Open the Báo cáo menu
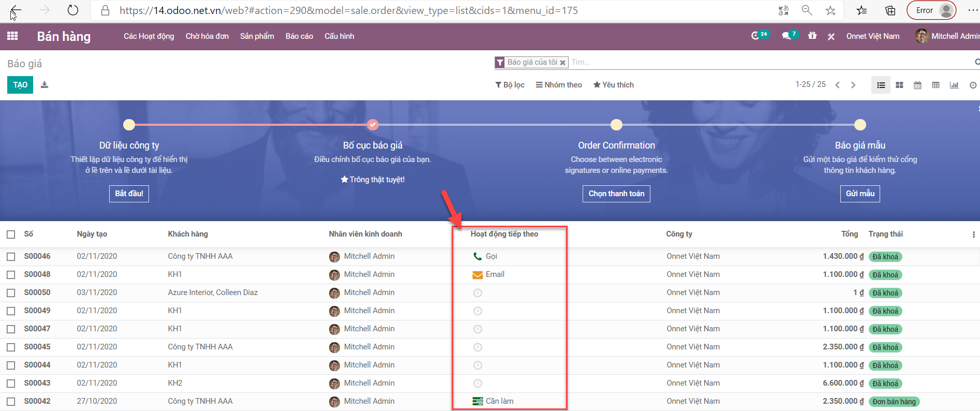 pos(299,36)
